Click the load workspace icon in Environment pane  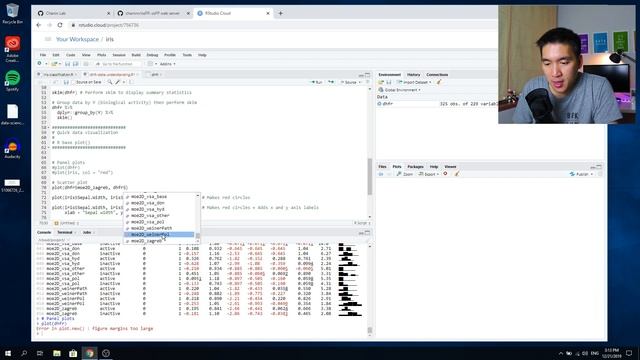381,82
